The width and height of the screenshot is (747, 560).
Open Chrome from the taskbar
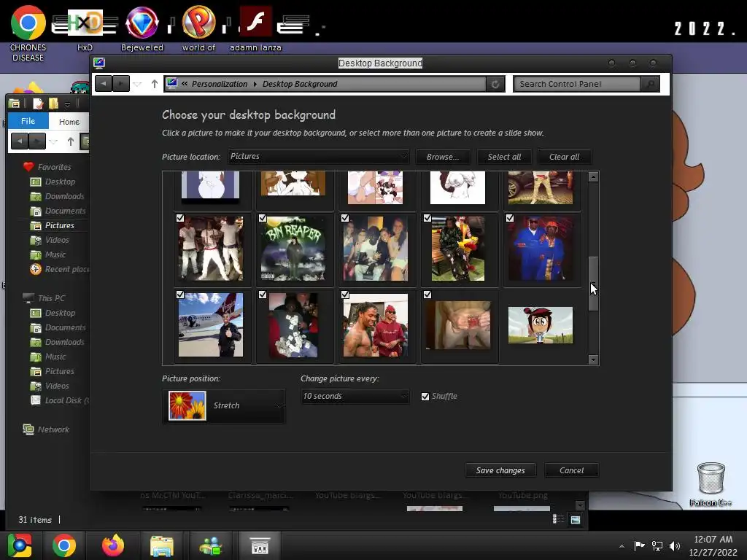[x=64, y=545]
